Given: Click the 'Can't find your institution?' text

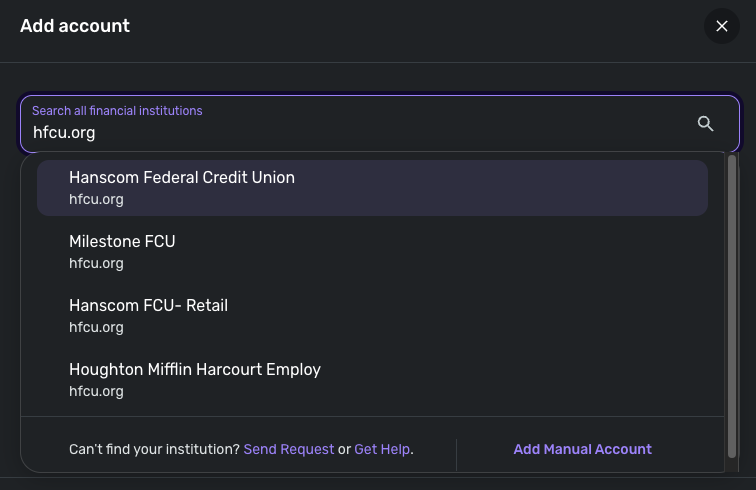Looking at the screenshot, I should click(x=154, y=449).
